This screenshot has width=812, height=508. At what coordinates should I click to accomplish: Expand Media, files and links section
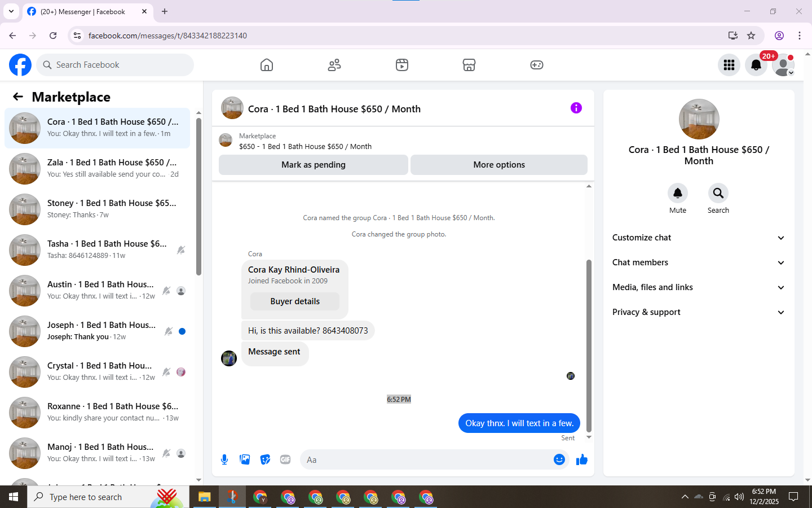coord(699,287)
